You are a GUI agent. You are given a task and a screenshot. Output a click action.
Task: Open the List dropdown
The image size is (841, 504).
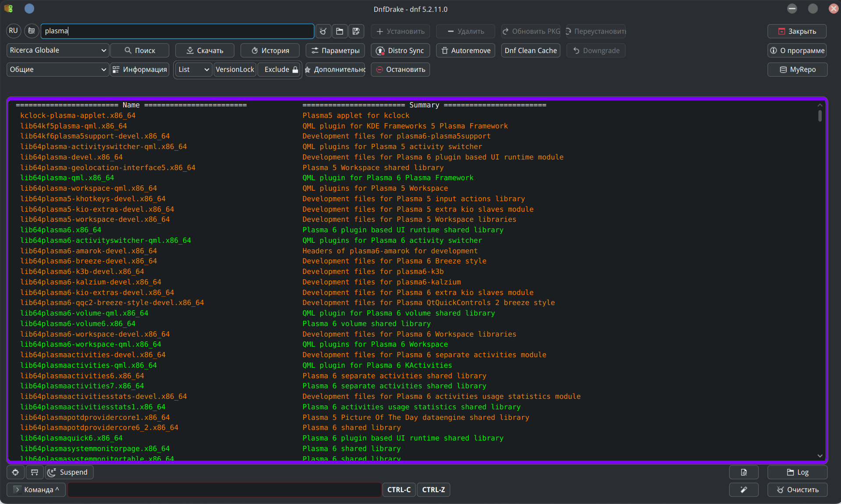click(x=193, y=69)
